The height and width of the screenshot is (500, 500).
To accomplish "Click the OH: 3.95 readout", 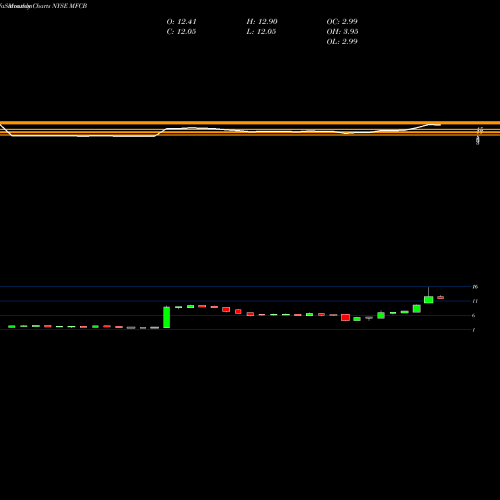I will 342,32.
